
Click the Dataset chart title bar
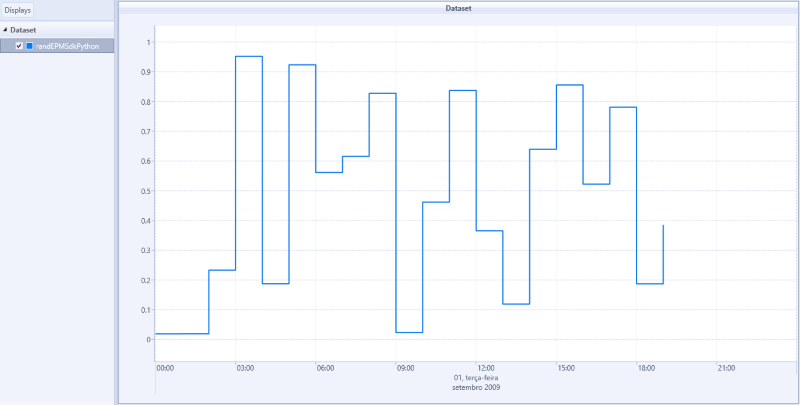458,8
